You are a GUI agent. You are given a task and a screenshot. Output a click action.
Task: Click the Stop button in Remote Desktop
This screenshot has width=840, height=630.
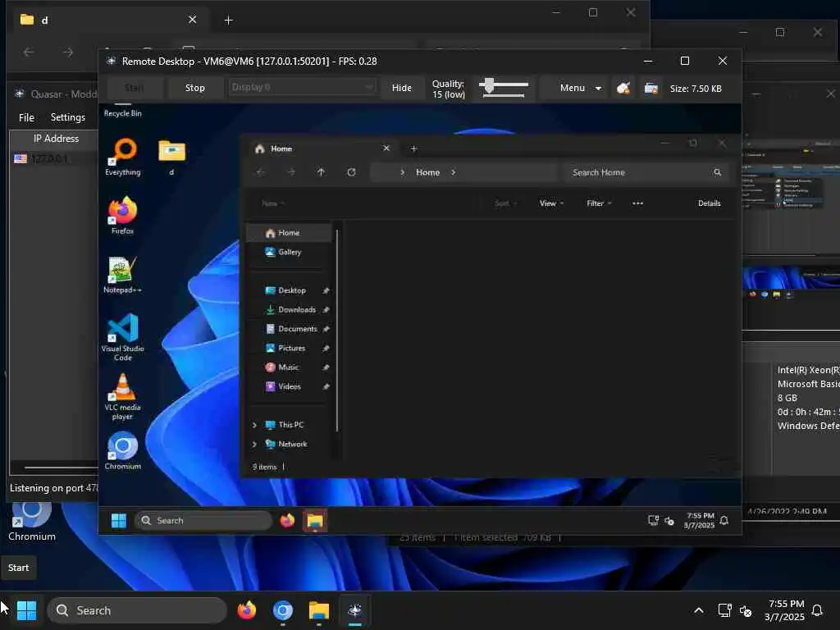point(195,88)
